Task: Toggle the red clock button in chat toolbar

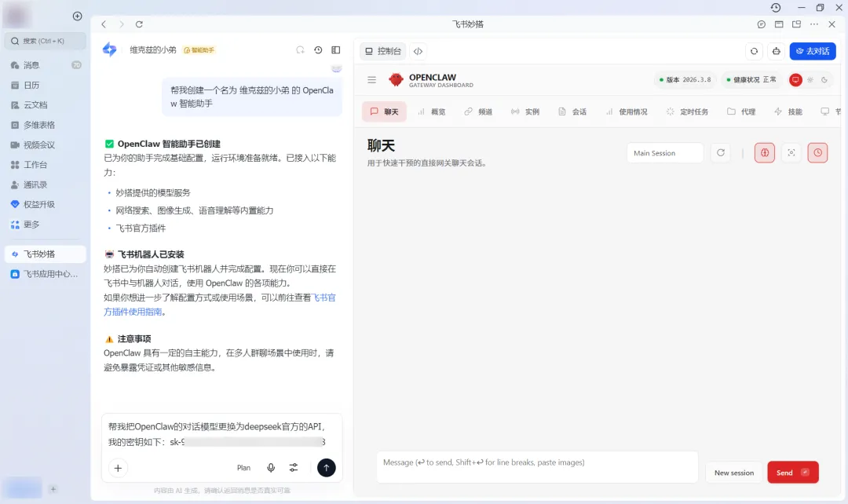Action: pos(817,153)
